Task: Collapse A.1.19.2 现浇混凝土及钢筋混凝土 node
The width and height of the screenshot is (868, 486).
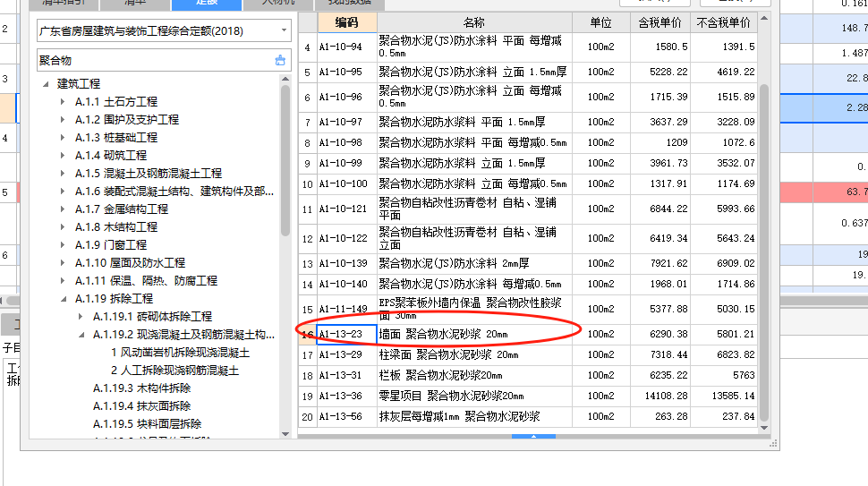Action: coord(81,335)
